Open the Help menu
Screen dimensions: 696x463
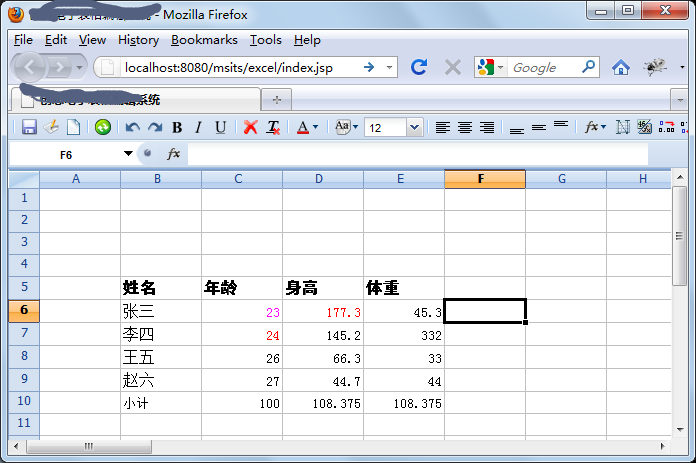pos(307,40)
